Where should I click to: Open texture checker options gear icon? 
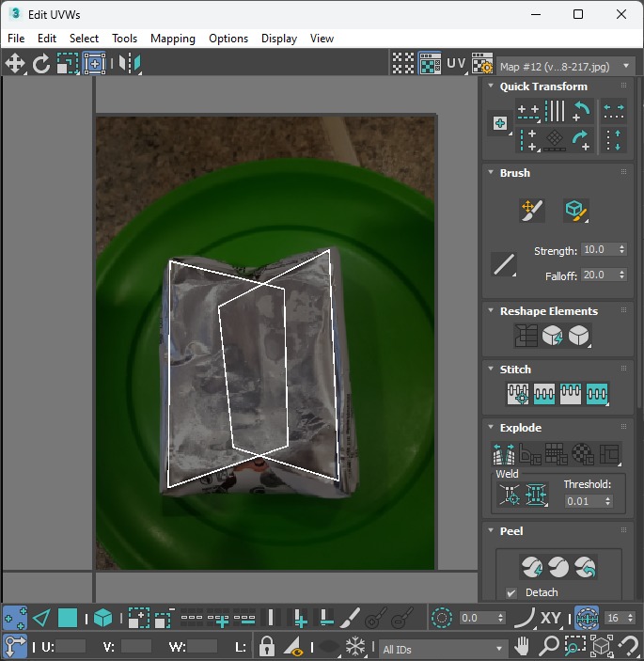point(482,63)
